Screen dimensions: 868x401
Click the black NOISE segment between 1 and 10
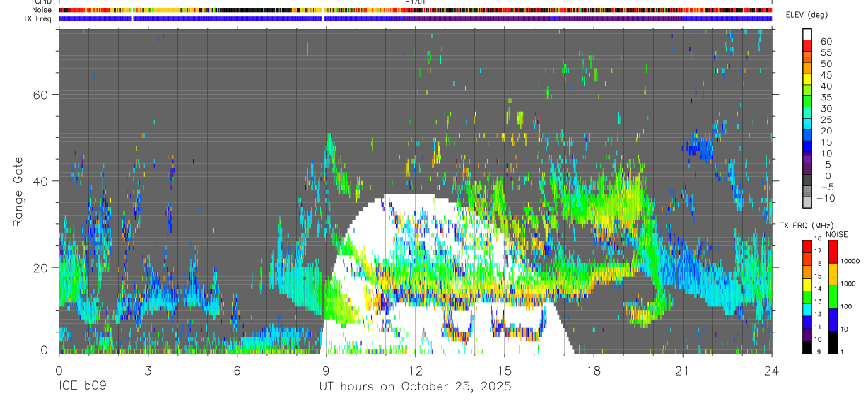(833, 342)
